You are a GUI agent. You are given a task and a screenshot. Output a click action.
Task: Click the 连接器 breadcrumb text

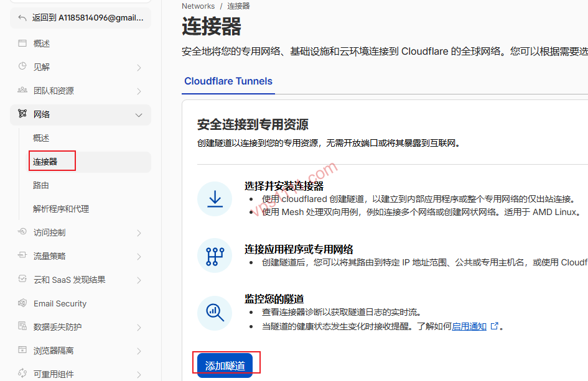click(238, 6)
